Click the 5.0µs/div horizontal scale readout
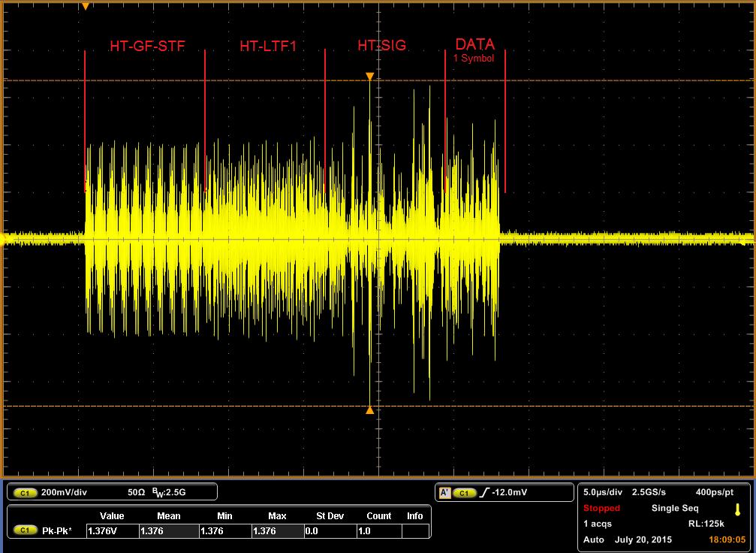Screen dimensions: 756x553 (603, 492)
